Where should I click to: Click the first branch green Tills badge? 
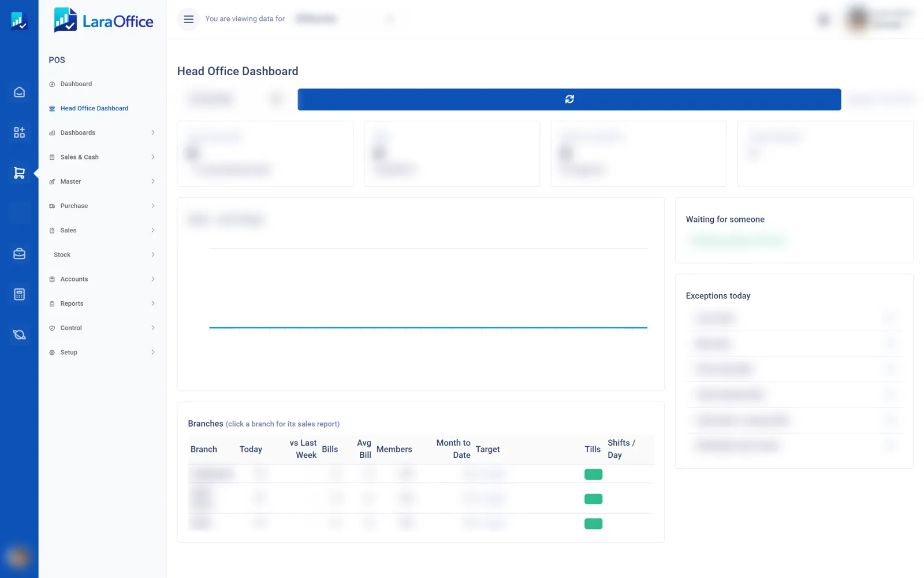[593, 475]
